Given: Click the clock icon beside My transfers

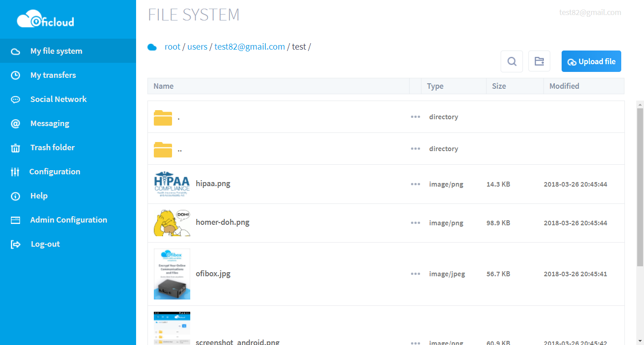Looking at the screenshot, I should [15, 75].
